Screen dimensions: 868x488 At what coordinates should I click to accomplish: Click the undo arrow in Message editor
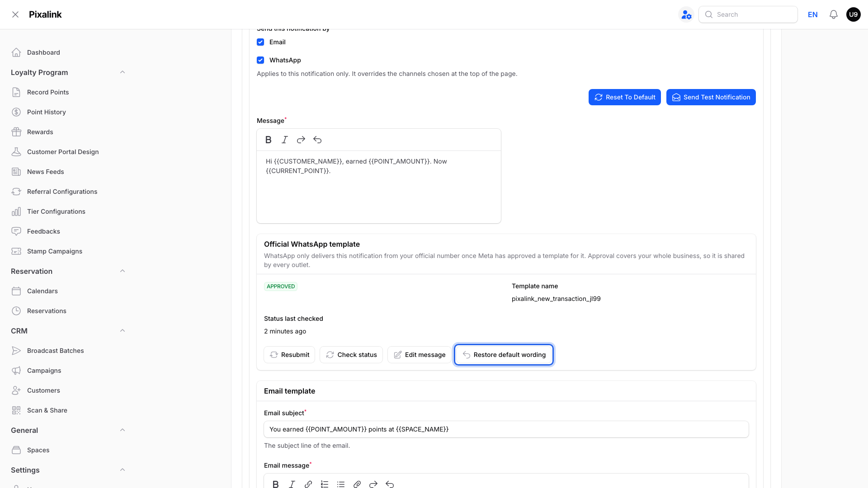pyautogui.click(x=317, y=140)
